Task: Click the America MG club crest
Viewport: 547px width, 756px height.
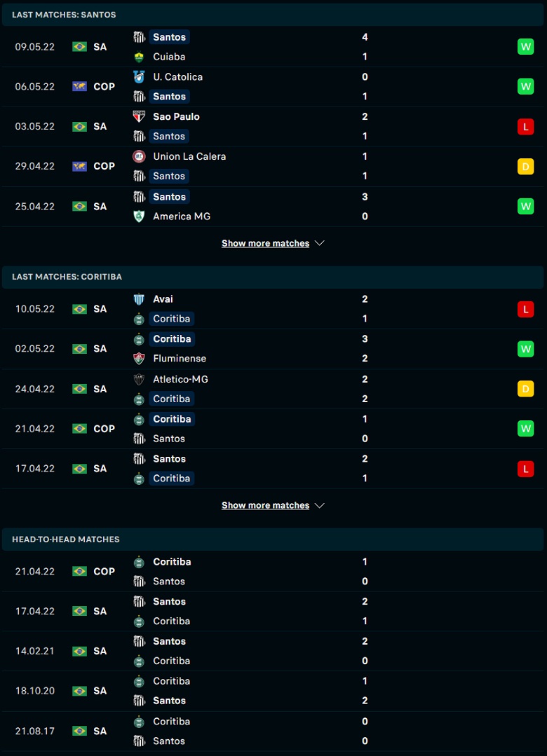Action: tap(139, 217)
